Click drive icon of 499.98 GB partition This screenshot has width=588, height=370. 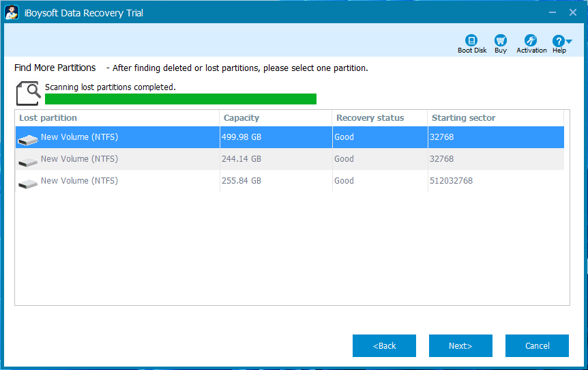tap(28, 139)
